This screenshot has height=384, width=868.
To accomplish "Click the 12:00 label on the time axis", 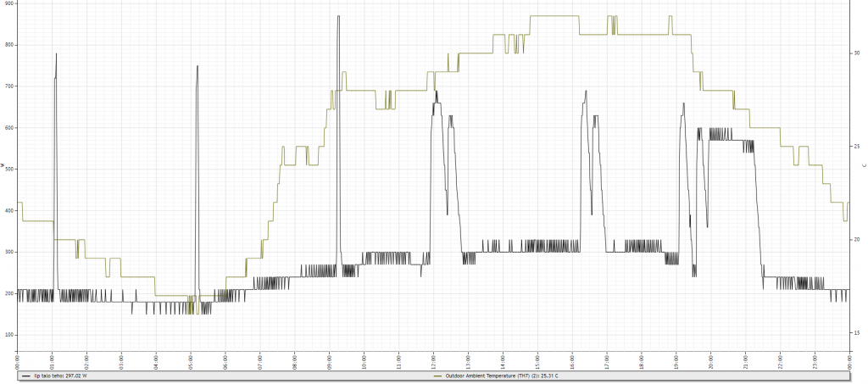I will tap(433, 361).
